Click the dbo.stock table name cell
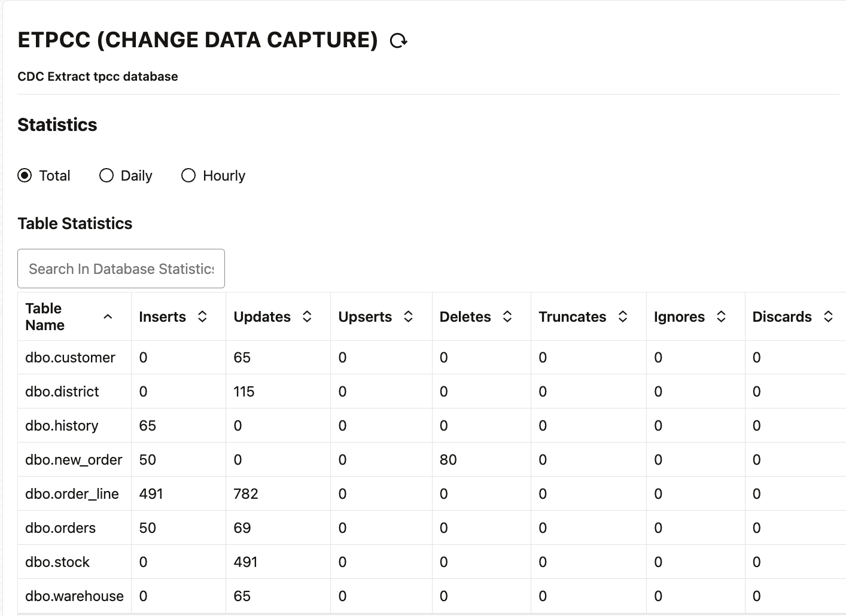Image resolution: width=846 pixels, height=616 pixels. pos(57,562)
